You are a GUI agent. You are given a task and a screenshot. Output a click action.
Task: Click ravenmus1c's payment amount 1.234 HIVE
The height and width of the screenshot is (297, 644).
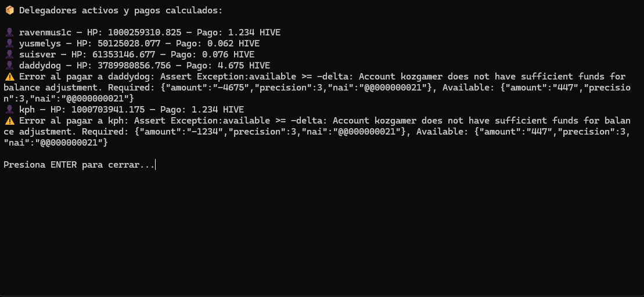[x=253, y=32]
